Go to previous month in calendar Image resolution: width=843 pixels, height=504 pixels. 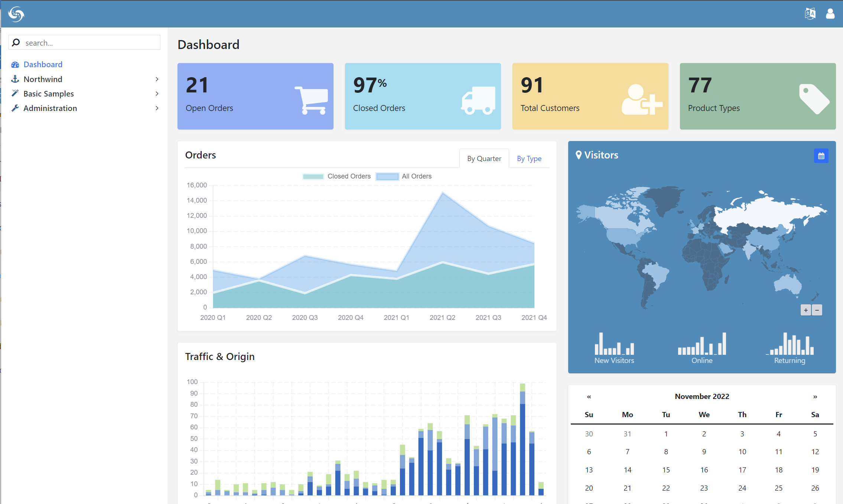(589, 396)
